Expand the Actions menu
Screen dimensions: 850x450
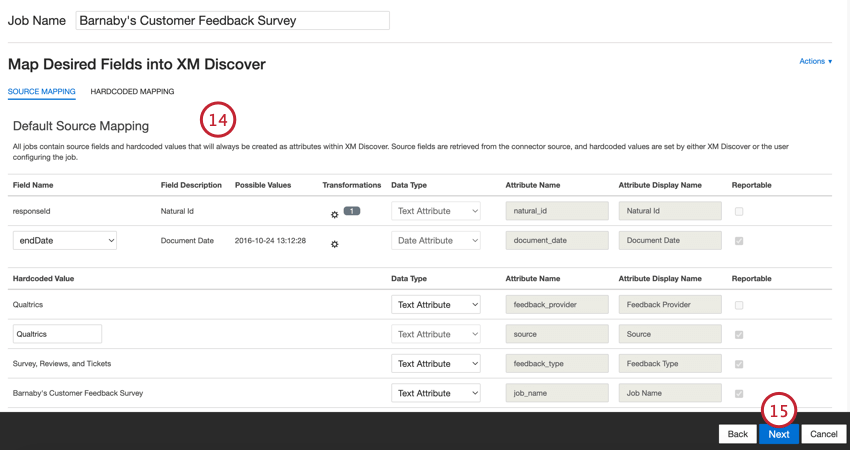click(815, 62)
